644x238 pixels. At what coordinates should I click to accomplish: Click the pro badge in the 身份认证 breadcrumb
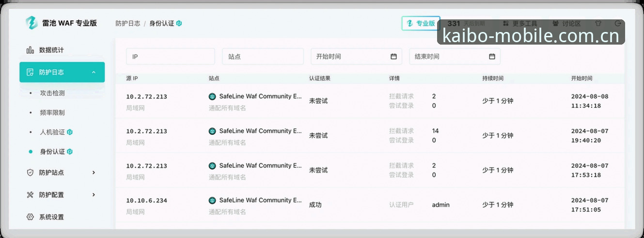pyautogui.click(x=179, y=23)
